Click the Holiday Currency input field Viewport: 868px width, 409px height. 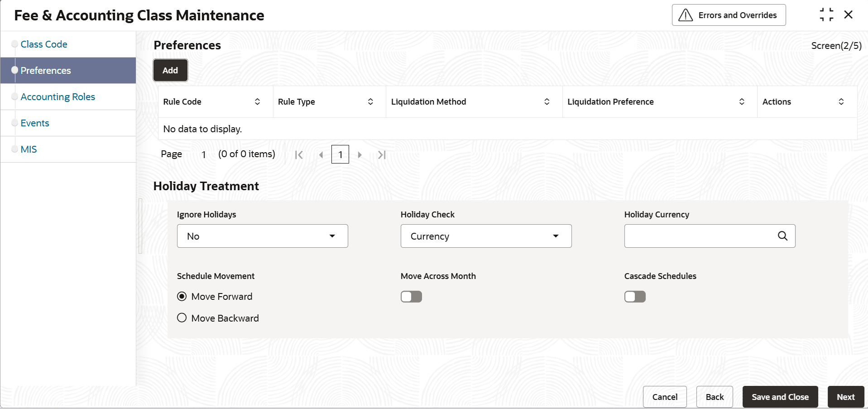point(700,236)
